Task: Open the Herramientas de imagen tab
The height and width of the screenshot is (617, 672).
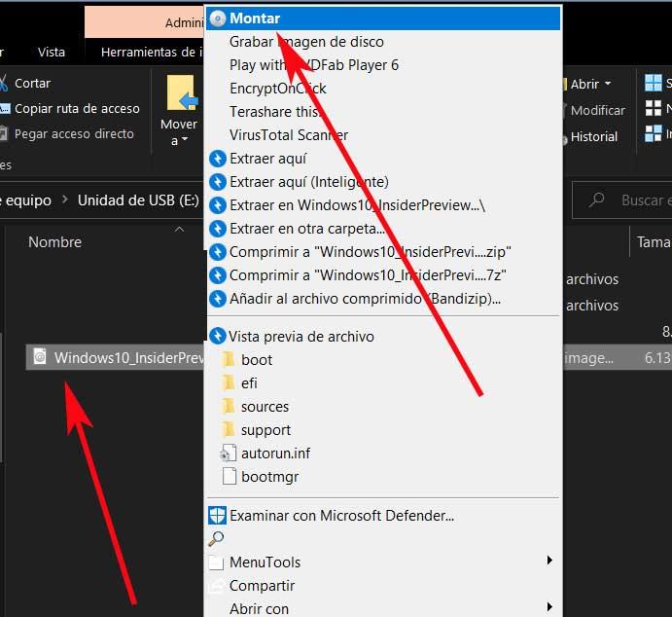Action: pyautogui.click(x=152, y=53)
